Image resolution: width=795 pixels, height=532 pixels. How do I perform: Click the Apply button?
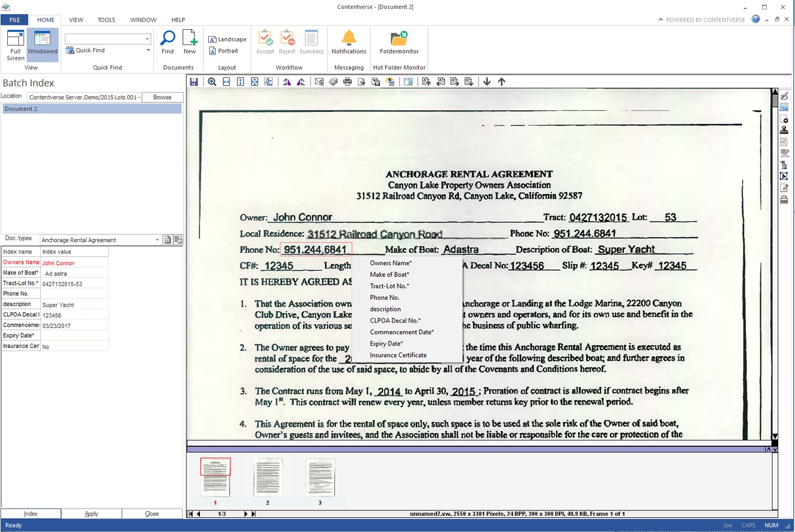point(92,514)
